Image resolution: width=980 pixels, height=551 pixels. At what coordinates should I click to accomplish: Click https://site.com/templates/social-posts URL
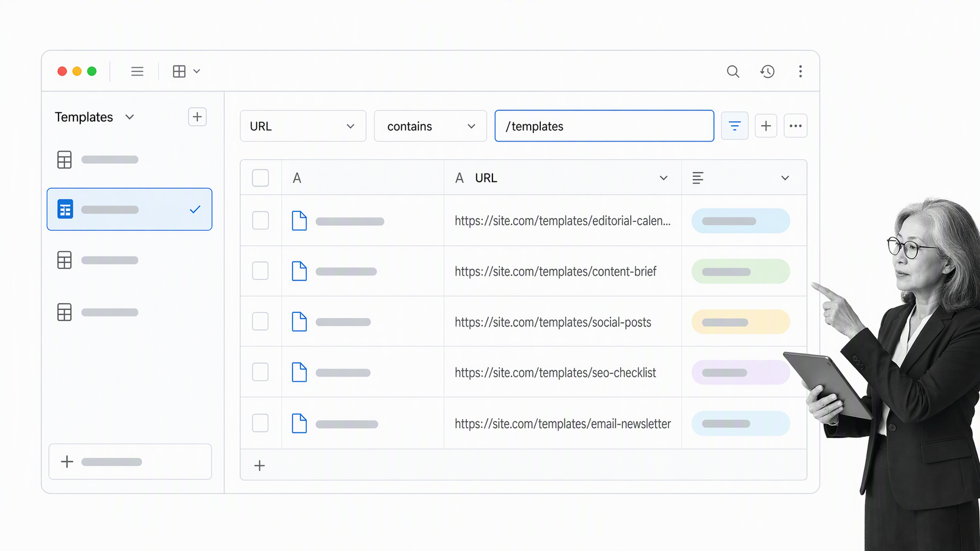(x=553, y=322)
